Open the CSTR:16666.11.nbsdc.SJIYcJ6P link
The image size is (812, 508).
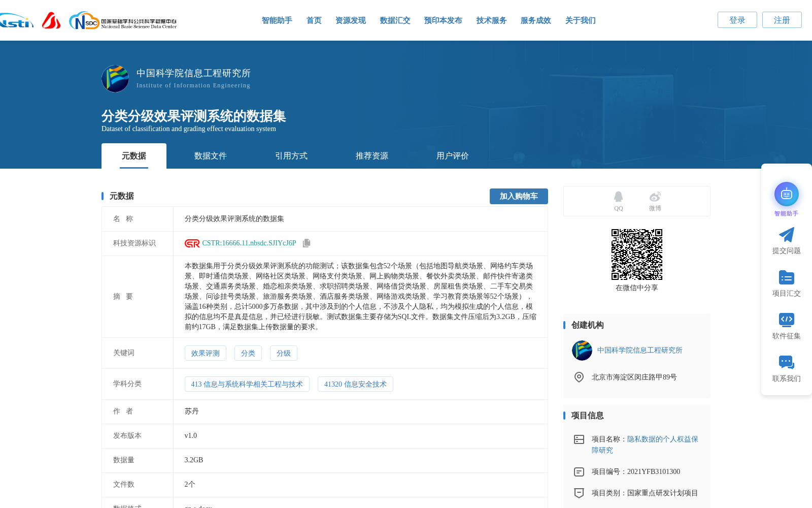[249, 243]
